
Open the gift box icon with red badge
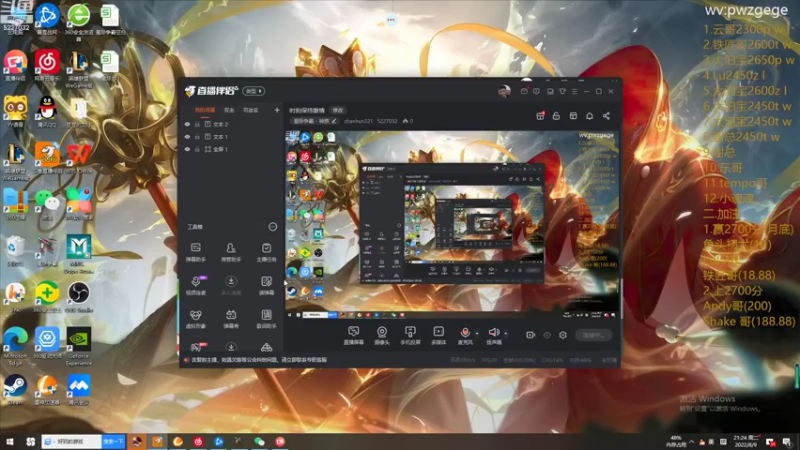(x=540, y=116)
